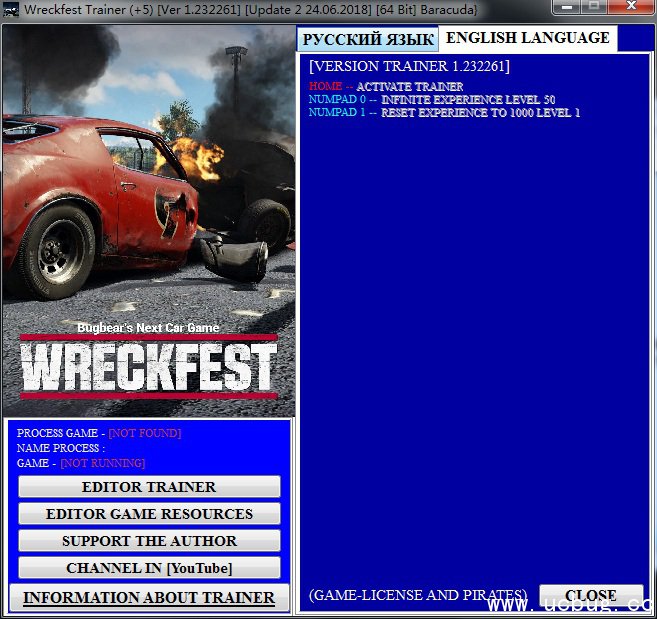Select the ENGLISH LANGUAGE tab
Image resolution: width=657 pixels, height=619 pixels.
tap(527, 38)
